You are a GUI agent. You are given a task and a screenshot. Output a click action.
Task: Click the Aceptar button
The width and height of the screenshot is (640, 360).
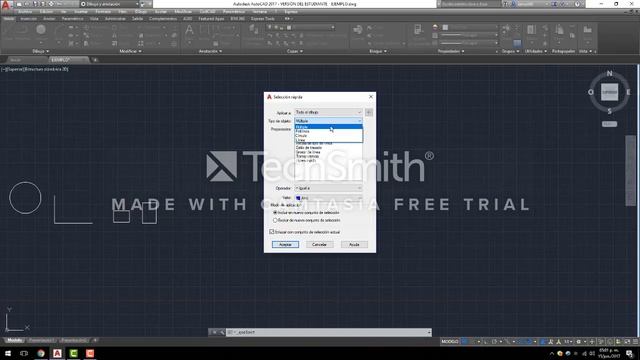(285, 244)
